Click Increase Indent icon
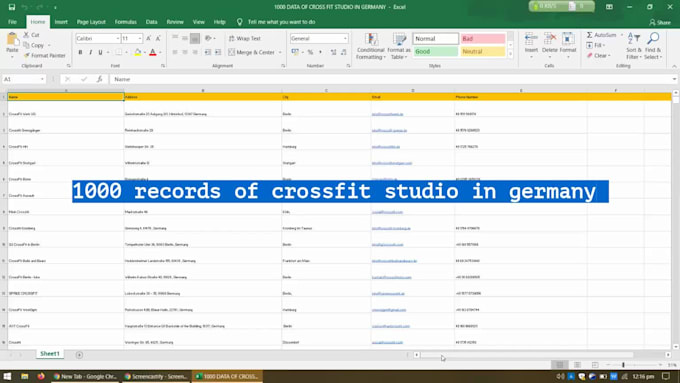 218,52
